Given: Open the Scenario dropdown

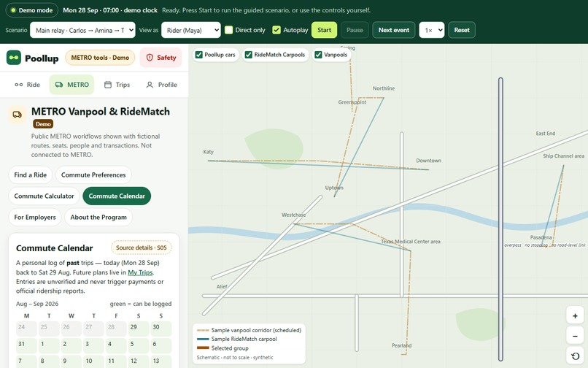Looking at the screenshot, I should point(82,30).
